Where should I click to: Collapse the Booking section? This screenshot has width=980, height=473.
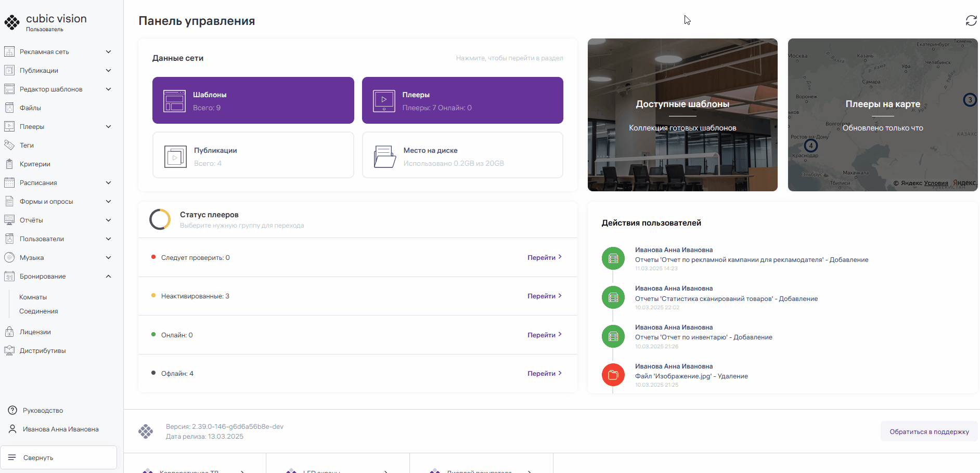108,277
